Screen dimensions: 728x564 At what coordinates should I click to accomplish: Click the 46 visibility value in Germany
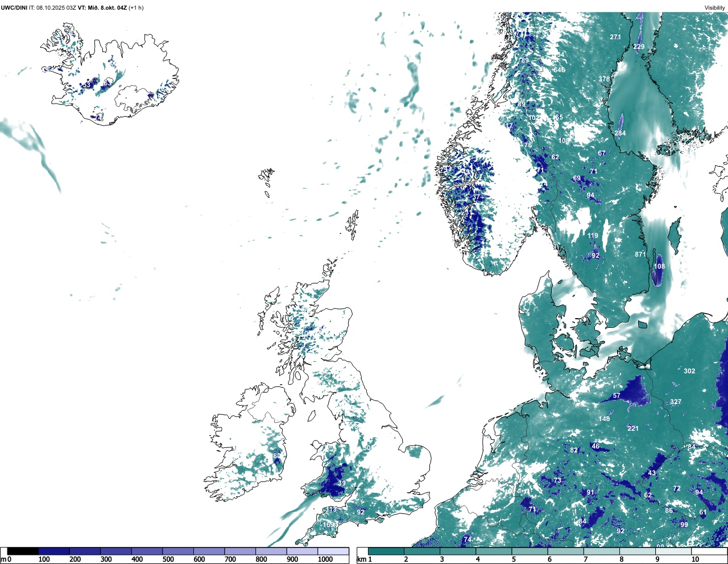(595, 446)
